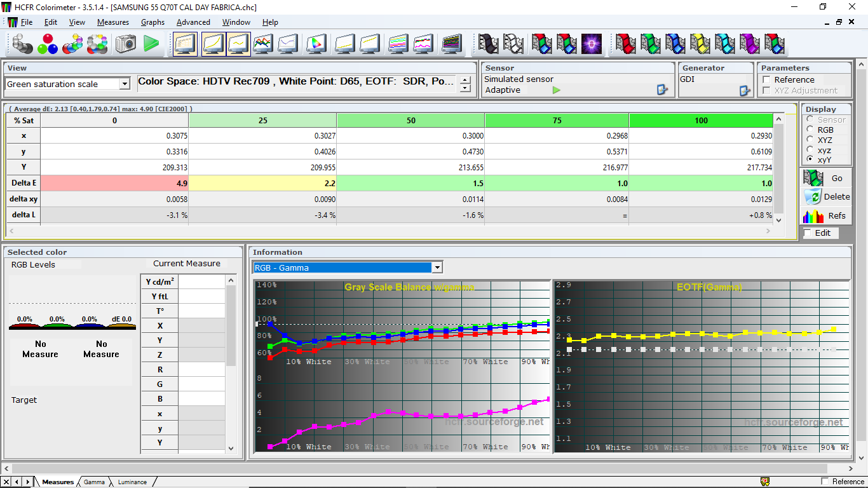Click the Adaptive sensor play arrow
The width and height of the screenshot is (868, 488).
[557, 90]
